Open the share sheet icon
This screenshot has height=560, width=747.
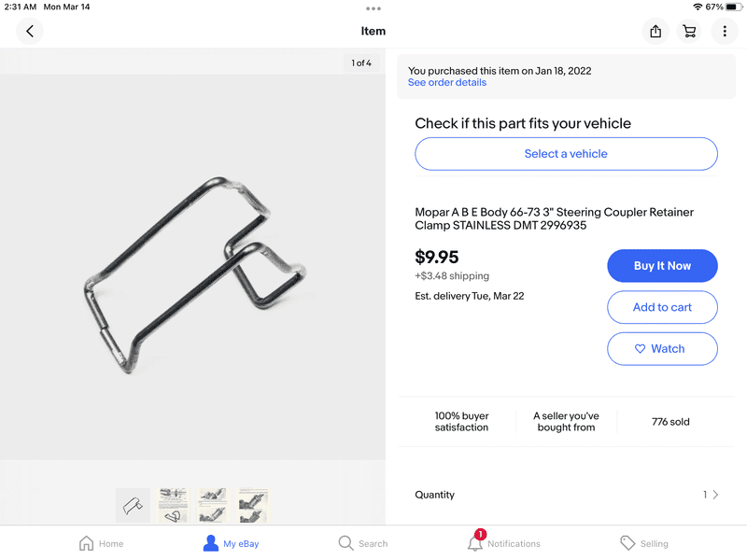(x=655, y=31)
